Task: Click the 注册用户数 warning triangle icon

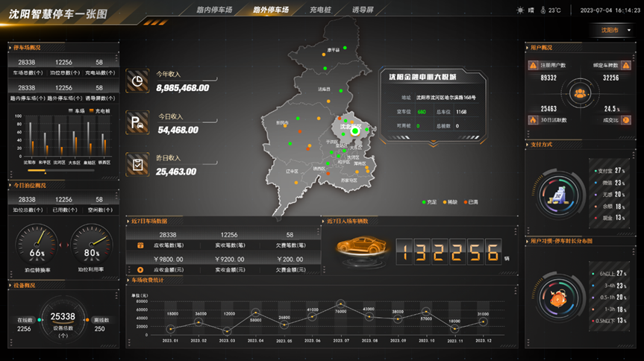Action: click(533, 66)
